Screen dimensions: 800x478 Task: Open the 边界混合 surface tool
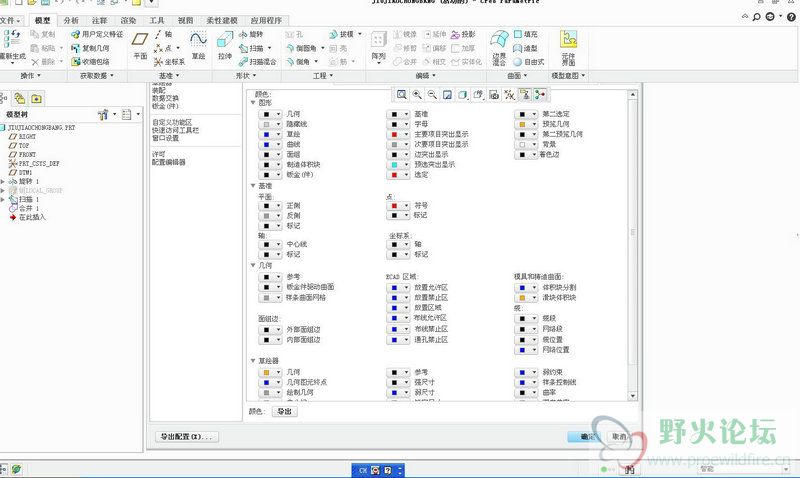point(499,47)
